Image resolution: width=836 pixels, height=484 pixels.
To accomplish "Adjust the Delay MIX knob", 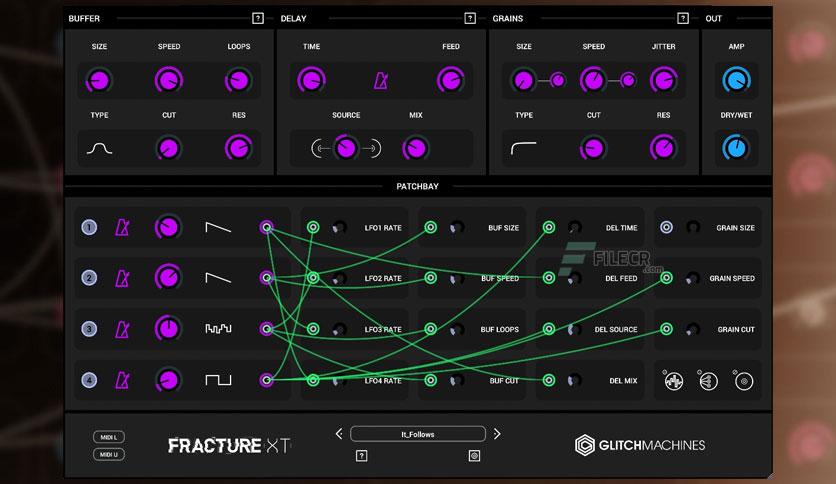I will click(x=415, y=148).
